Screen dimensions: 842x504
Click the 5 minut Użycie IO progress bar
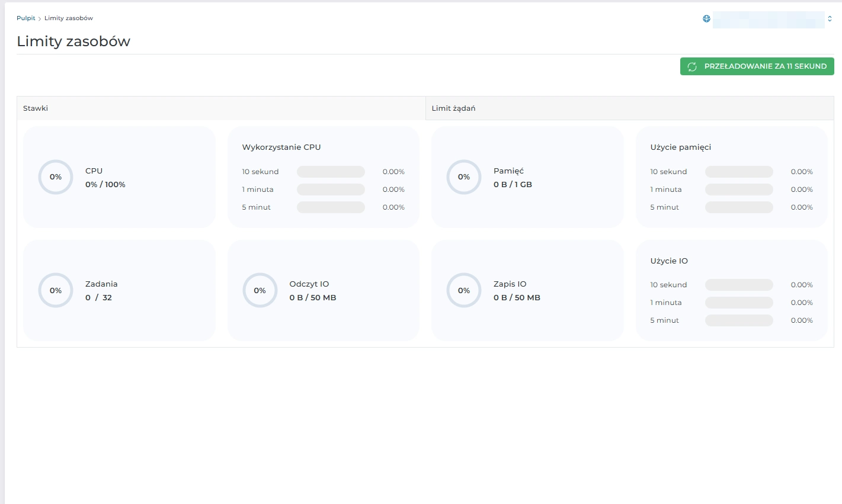(738, 320)
